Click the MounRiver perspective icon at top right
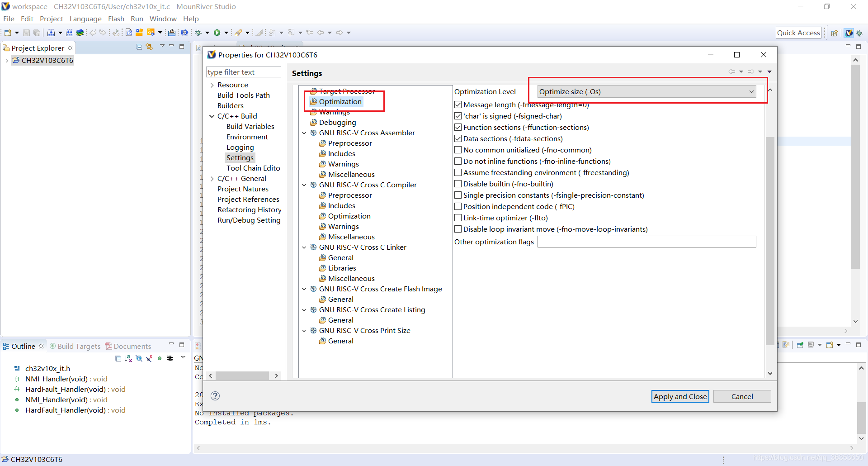 849,33
